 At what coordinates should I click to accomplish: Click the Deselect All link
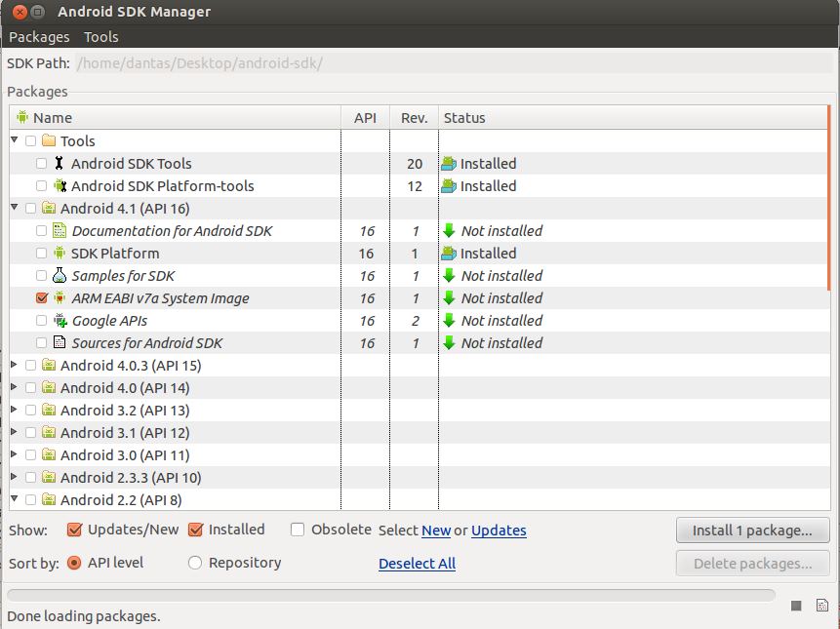tap(417, 564)
